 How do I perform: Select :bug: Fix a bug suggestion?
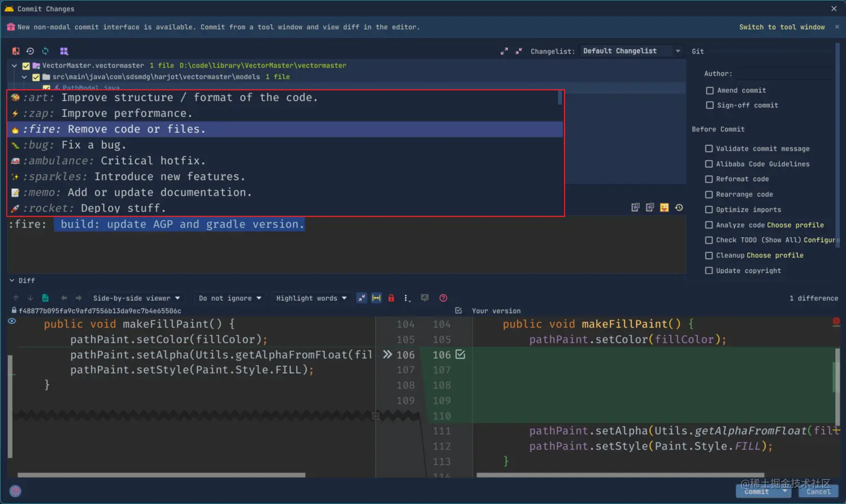click(285, 145)
